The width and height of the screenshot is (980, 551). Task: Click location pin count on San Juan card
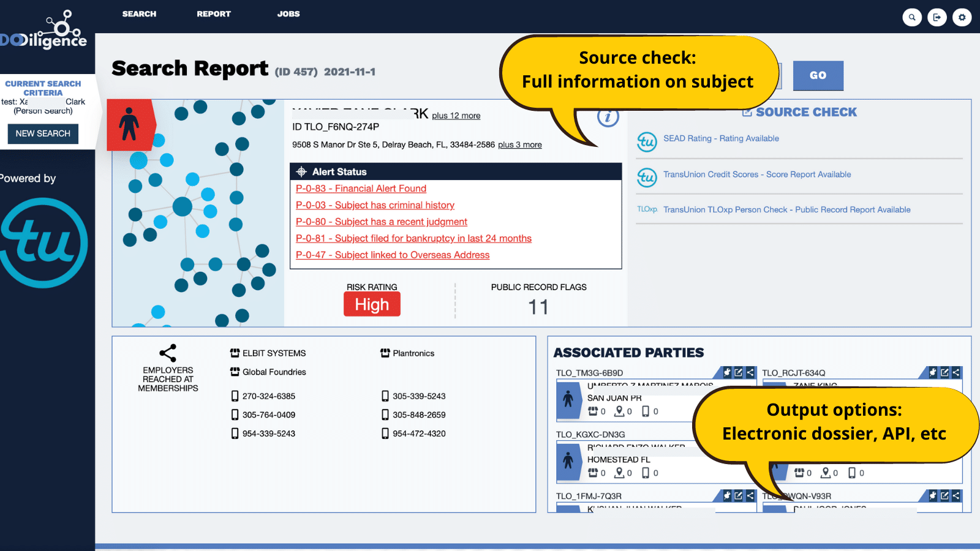pos(624,411)
